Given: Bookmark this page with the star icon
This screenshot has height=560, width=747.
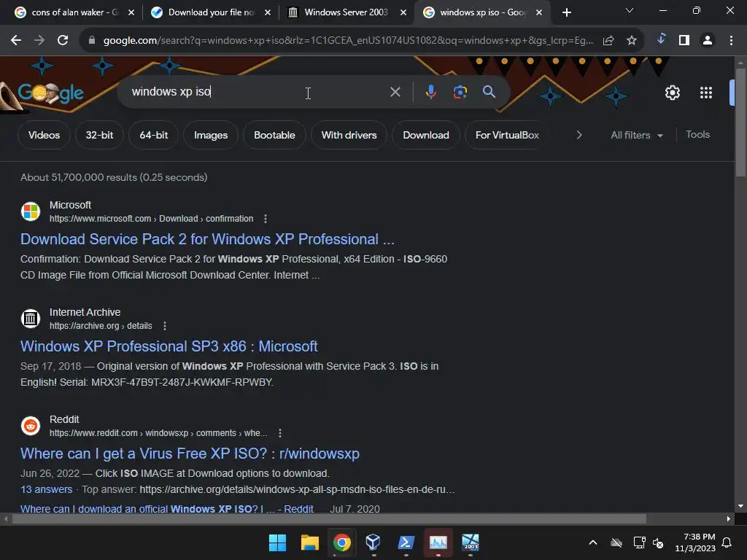Looking at the screenshot, I should [x=631, y=41].
